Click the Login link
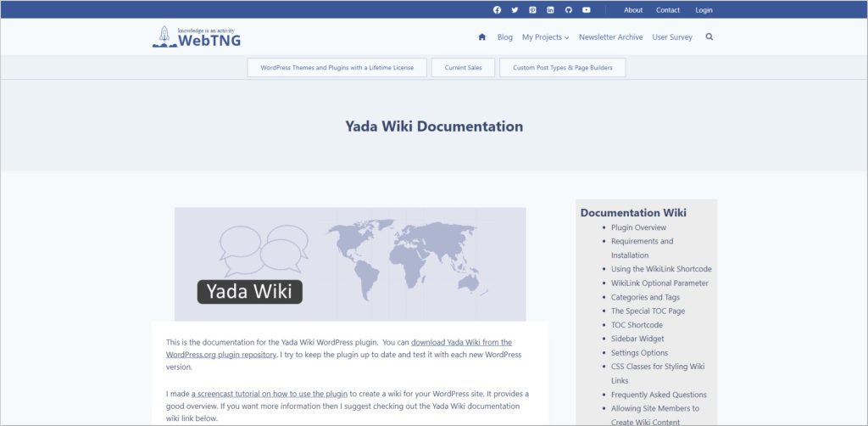 pos(704,10)
